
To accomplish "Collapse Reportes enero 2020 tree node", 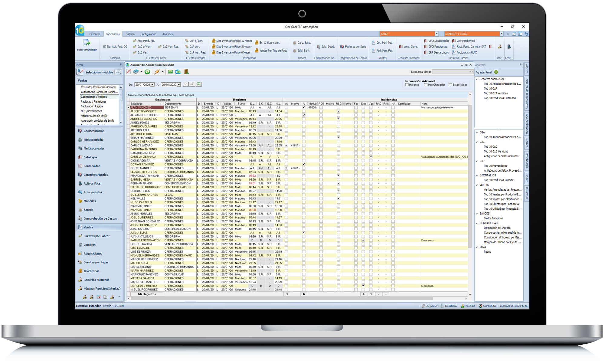I will [x=477, y=79].
